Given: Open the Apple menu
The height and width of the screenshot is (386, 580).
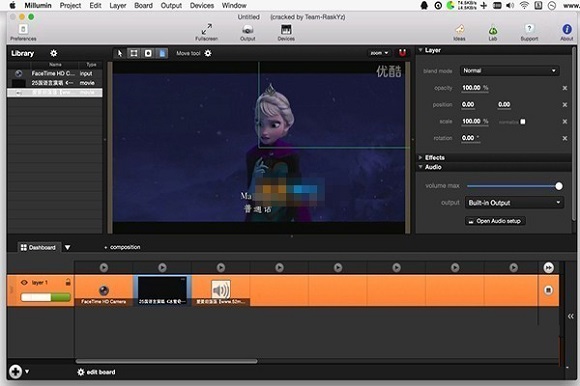Looking at the screenshot, I should [x=13, y=6].
